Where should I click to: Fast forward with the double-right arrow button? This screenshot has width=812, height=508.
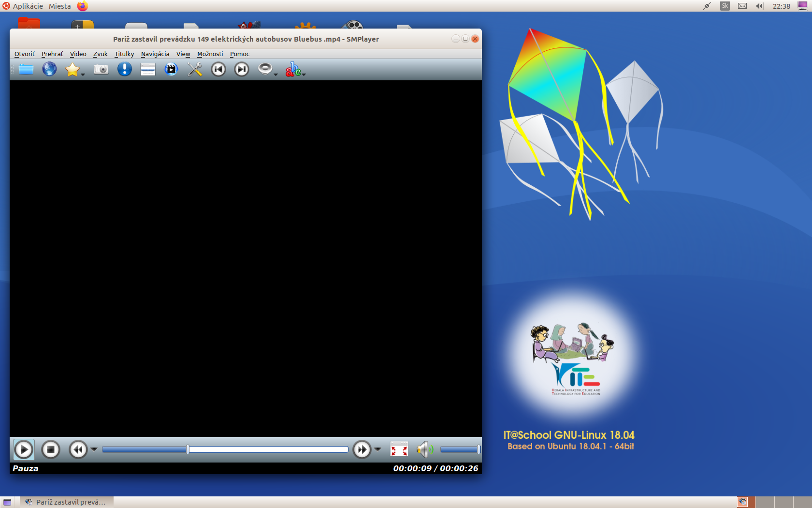click(362, 449)
